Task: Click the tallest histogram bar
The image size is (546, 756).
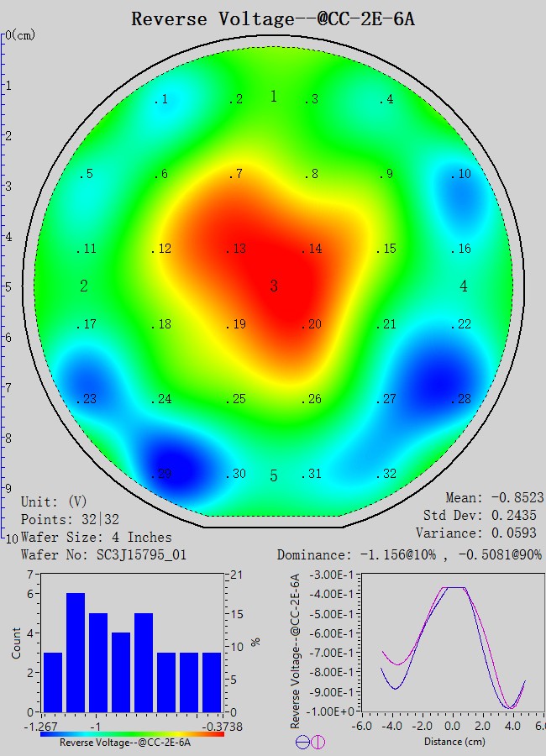Action: [x=76, y=652]
